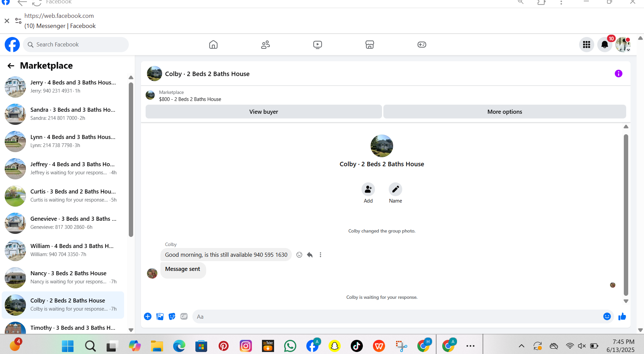The image size is (644, 354).
Task: Open more options dots on Colby's message
Action: 320,255
